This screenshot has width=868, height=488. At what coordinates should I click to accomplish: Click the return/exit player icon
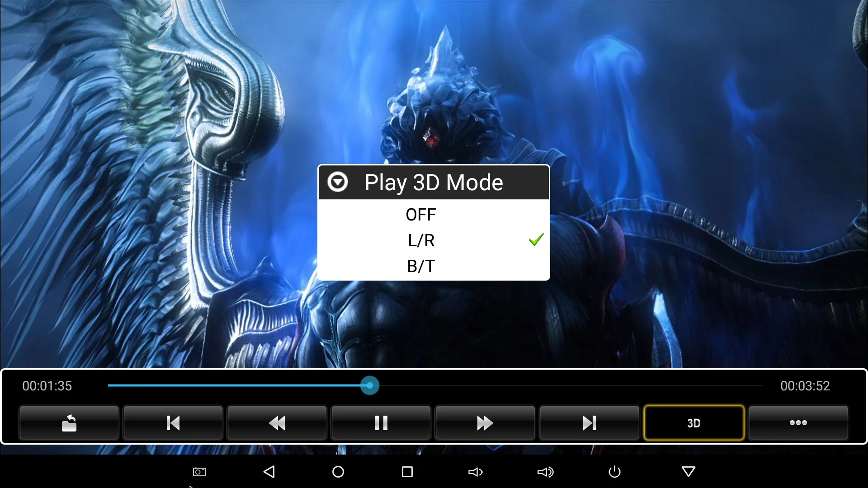click(x=69, y=423)
